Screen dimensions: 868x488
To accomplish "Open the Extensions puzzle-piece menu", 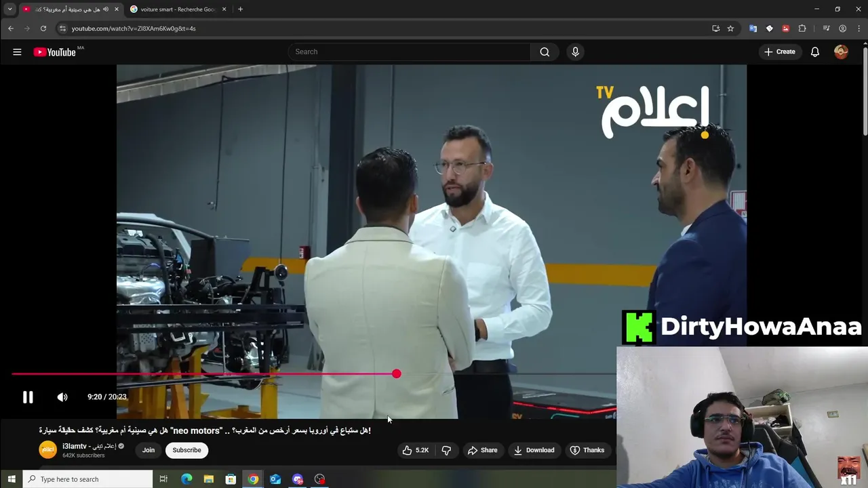I will 802,28.
